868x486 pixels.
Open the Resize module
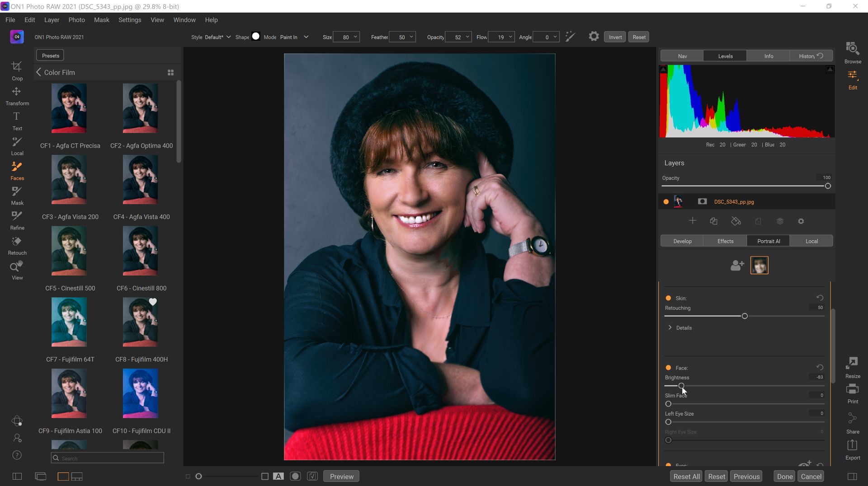coord(852,367)
